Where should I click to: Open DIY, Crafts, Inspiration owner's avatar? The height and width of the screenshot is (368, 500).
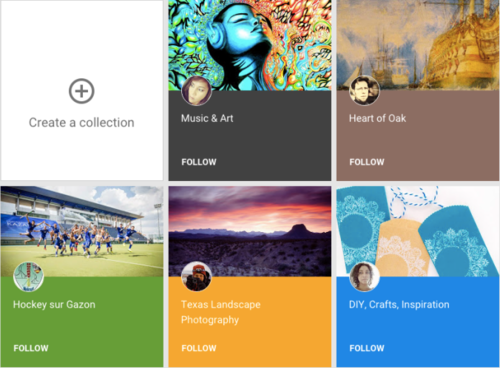point(364,277)
